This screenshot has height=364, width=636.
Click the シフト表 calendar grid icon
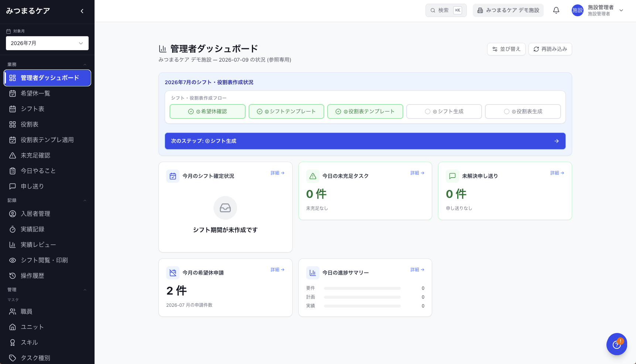point(13,109)
